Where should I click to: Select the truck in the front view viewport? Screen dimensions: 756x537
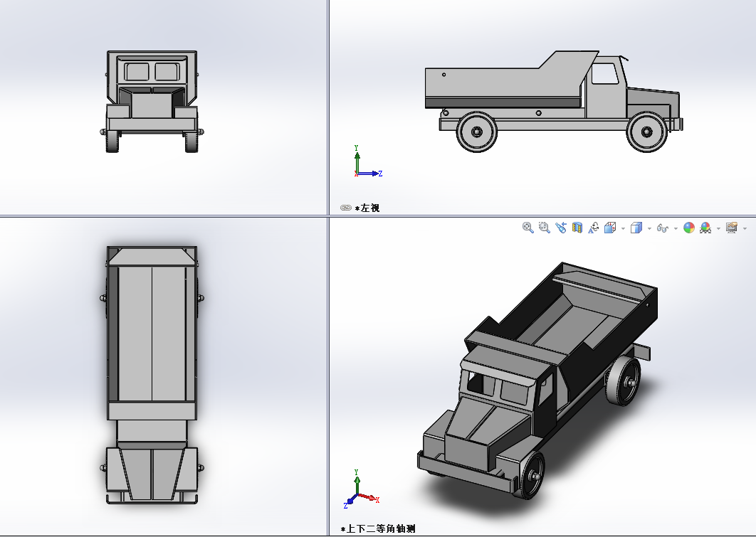coord(152,101)
